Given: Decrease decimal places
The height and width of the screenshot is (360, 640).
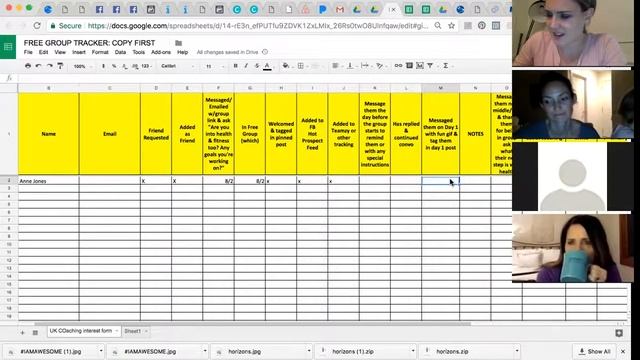Looking at the screenshot, I should 125,66.
